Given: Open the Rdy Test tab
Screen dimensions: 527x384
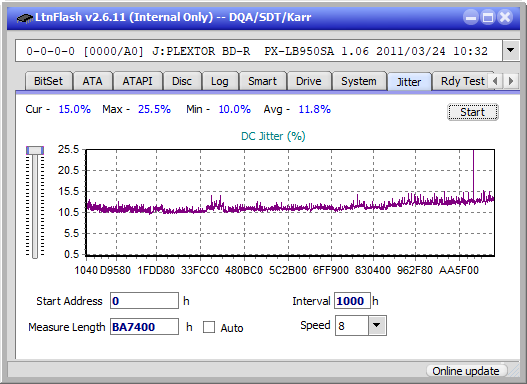Looking at the screenshot, I should pyautogui.click(x=462, y=81).
